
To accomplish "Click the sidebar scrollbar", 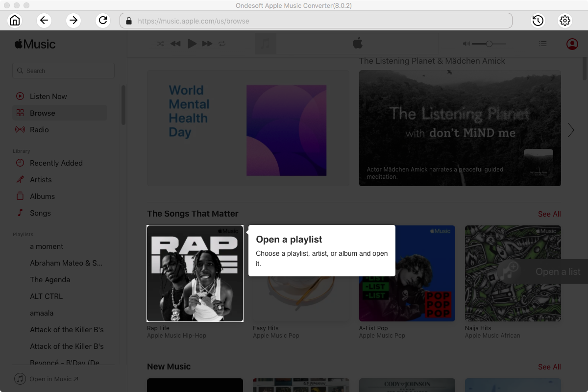I will [123, 105].
